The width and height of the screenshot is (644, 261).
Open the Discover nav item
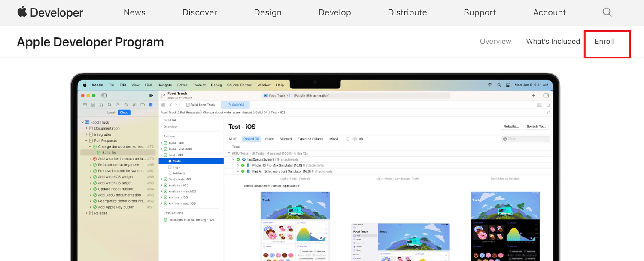pos(200,12)
